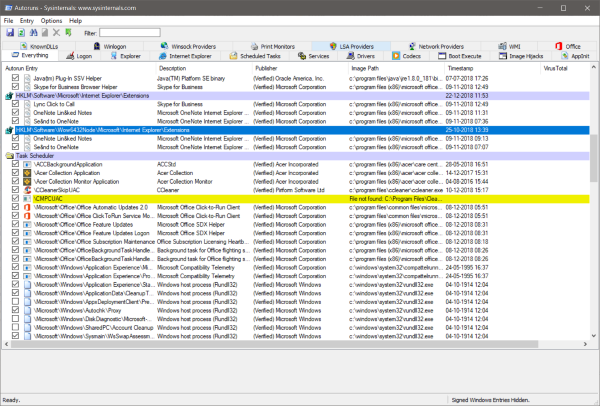Click the file icon in Autochk Proxy row
The width and height of the screenshot is (600, 406).
pos(27,310)
